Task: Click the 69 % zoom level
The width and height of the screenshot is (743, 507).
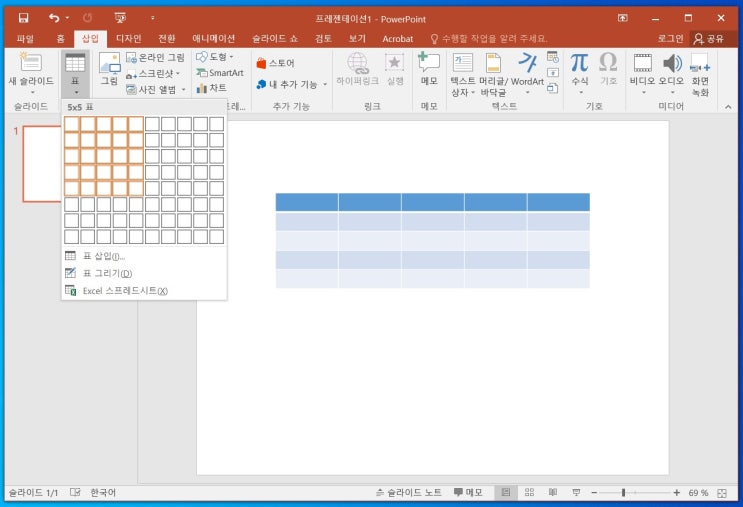Action: 698,493
